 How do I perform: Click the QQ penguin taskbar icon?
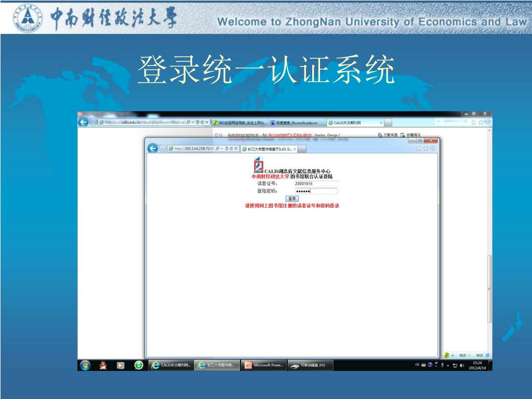click(103, 365)
